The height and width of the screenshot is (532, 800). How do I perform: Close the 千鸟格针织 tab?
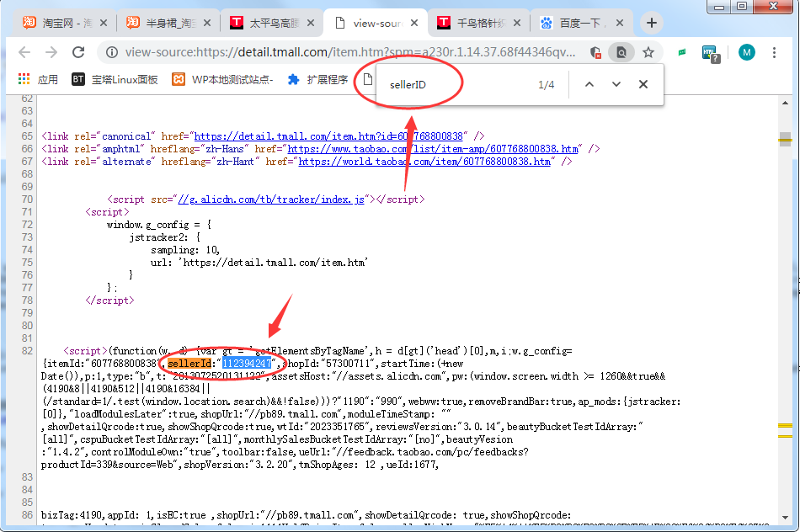pyautogui.click(x=517, y=23)
